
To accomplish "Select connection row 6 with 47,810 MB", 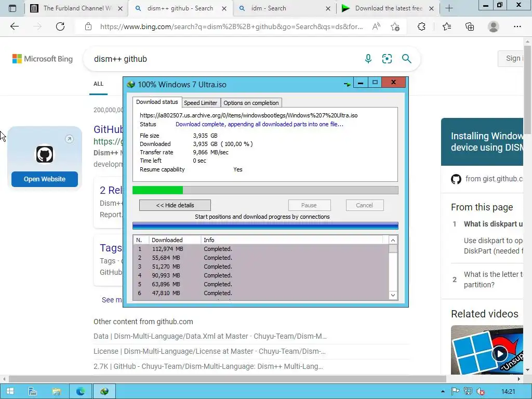I will tap(261, 293).
